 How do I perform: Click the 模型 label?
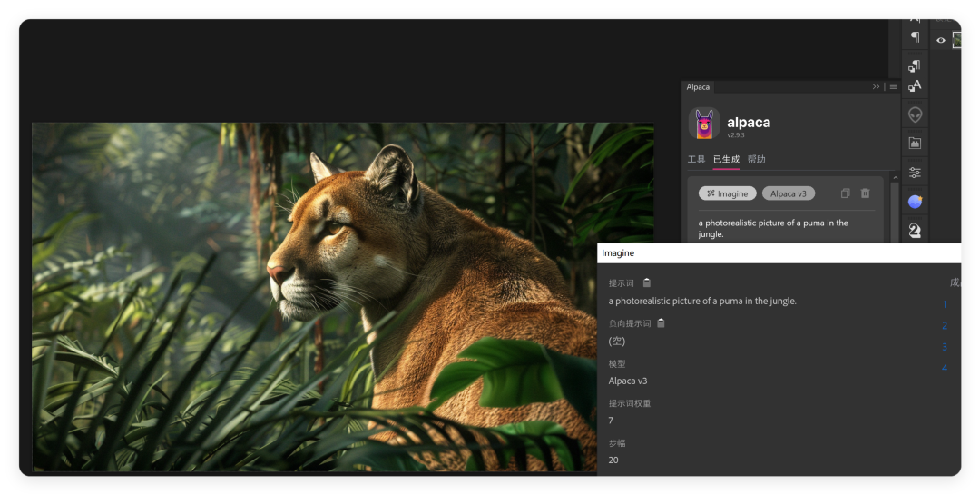617,363
